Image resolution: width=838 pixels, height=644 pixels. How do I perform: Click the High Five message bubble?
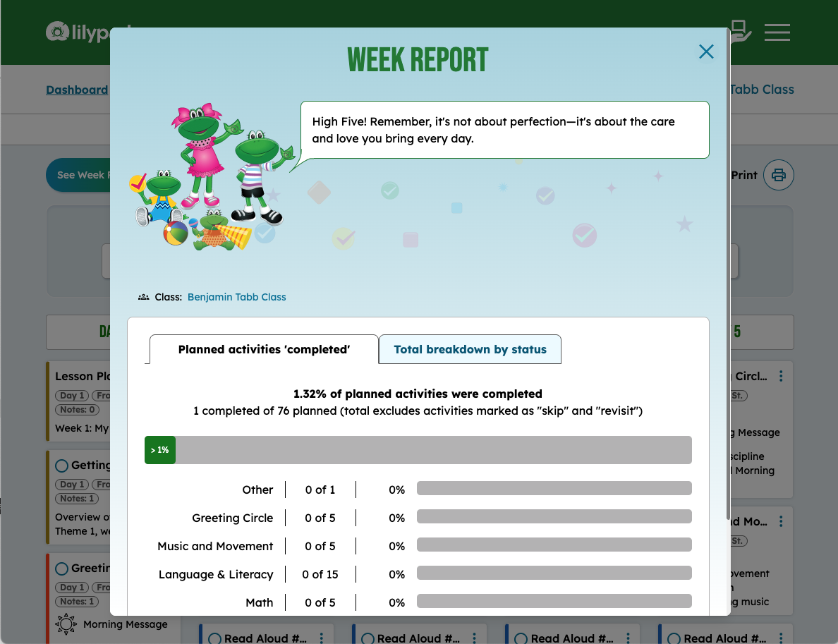[x=504, y=130]
